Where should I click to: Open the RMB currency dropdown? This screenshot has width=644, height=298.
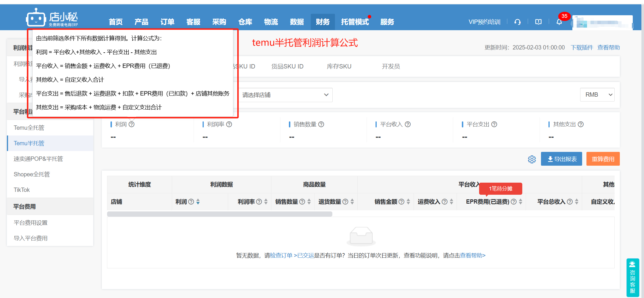(597, 95)
